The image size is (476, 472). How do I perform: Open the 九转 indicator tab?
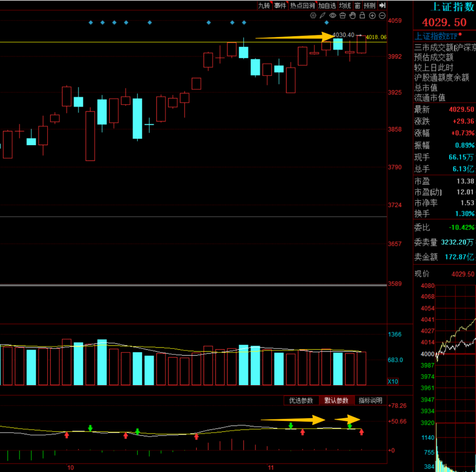pyautogui.click(x=264, y=5)
